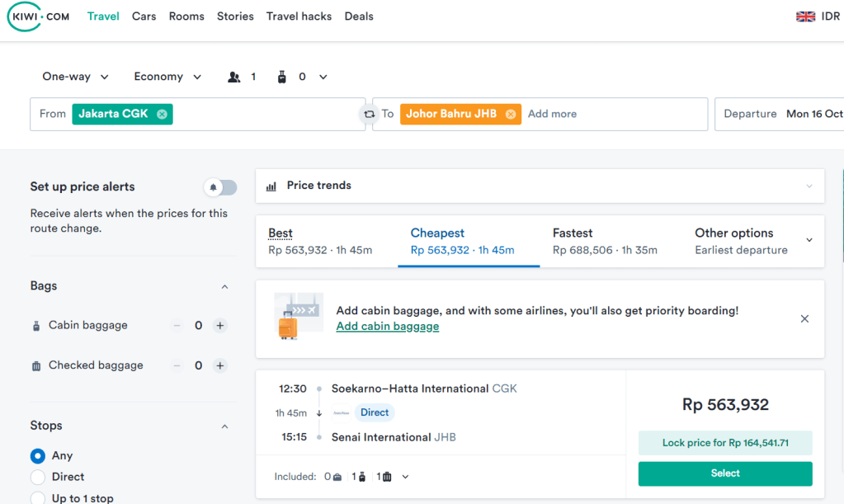Open Travel hacks in top navigation

click(x=299, y=16)
